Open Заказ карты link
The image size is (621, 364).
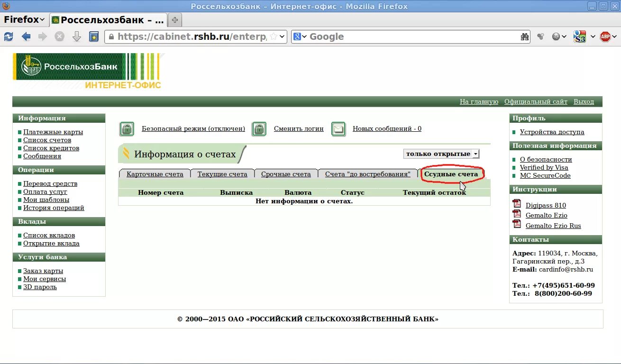(43, 271)
